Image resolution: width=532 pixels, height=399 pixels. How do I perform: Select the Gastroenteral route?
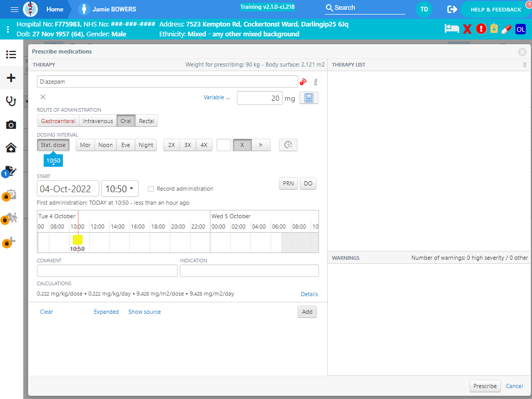click(x=58, y=121)
